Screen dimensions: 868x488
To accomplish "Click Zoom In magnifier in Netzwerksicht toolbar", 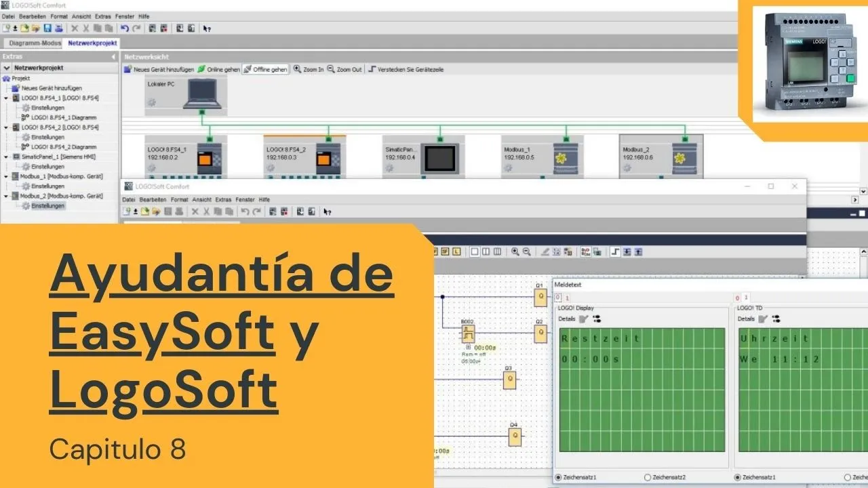I will [x=298, y=69].
